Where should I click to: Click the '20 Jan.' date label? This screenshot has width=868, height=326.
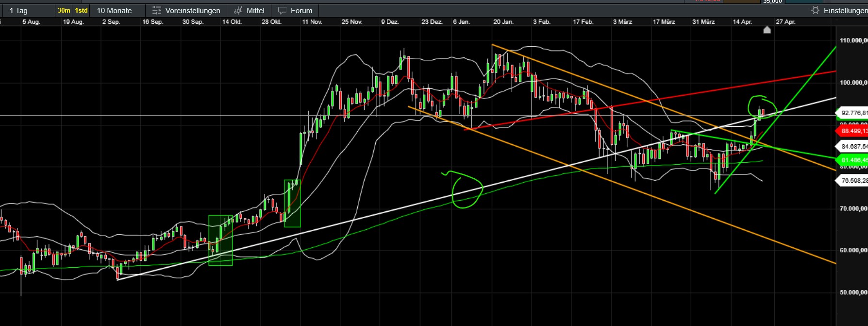tap(503, 22)
